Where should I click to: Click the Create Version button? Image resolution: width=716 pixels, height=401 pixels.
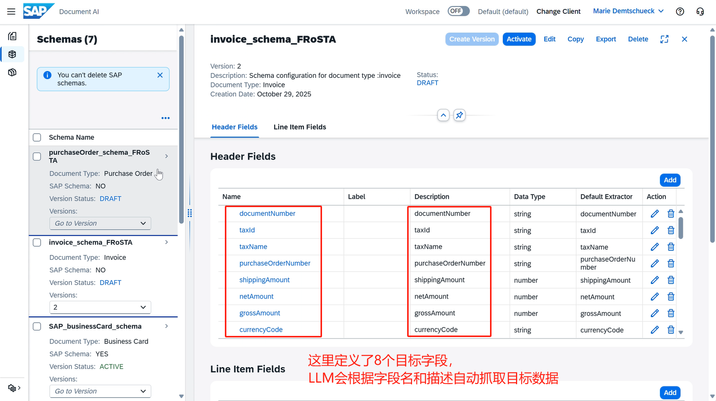472,39
